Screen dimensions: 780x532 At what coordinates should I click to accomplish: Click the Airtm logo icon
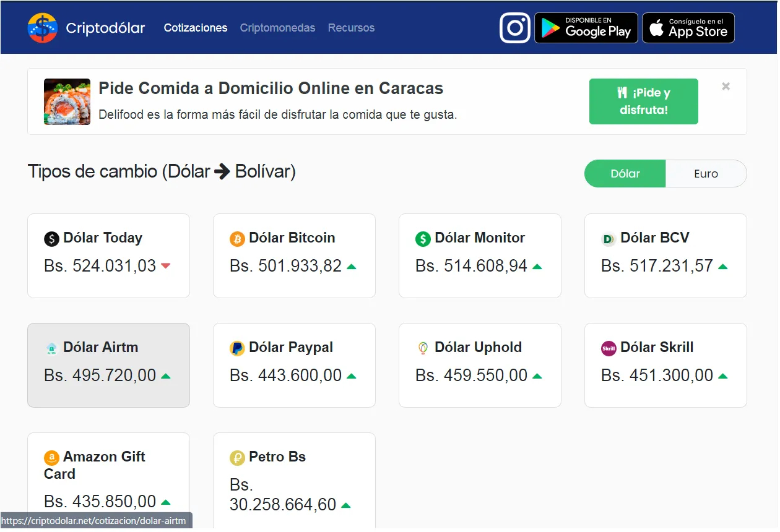[x=52, y=348]
